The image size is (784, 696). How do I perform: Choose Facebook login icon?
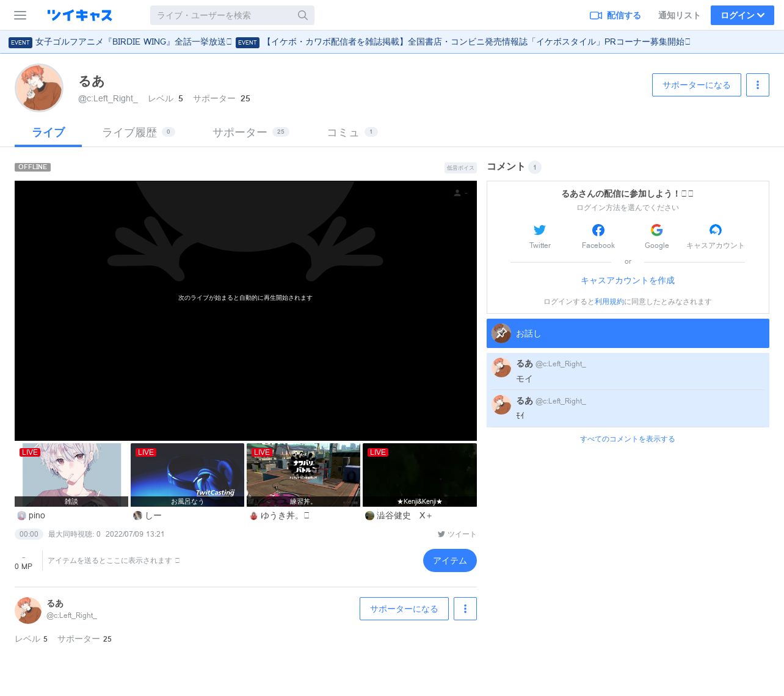point(598,230)
